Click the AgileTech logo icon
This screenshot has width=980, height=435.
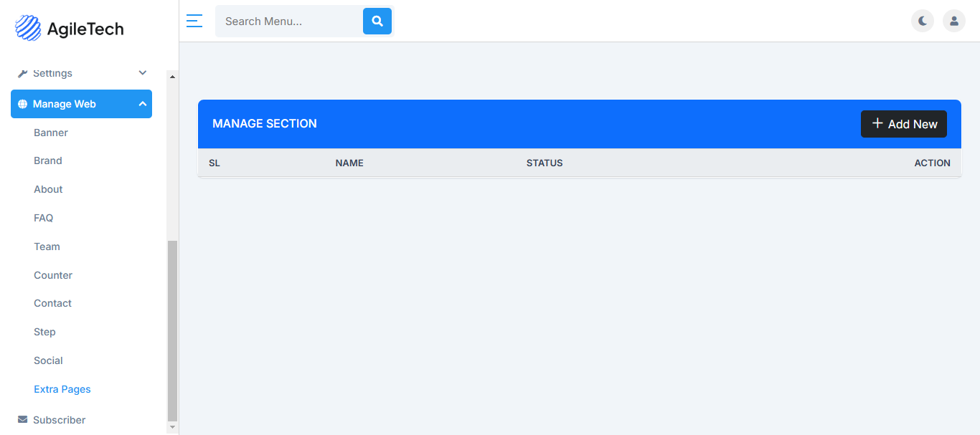[x=28, y=29]
